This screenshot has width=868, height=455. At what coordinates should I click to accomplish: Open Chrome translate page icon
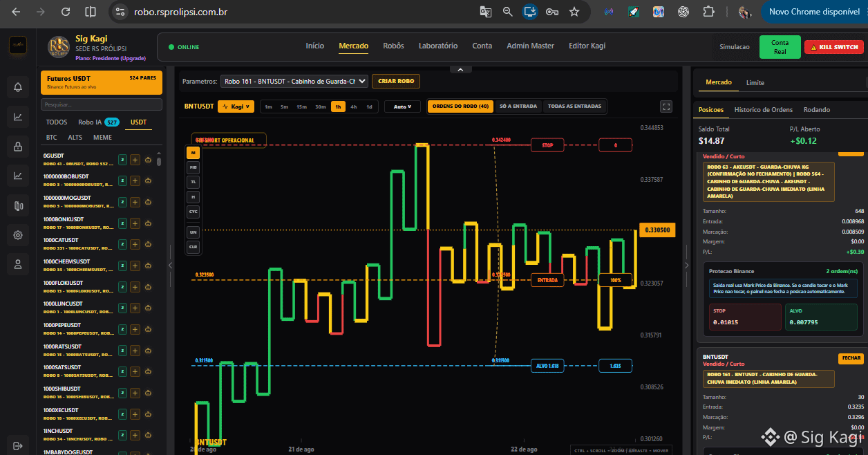(486, 12)
